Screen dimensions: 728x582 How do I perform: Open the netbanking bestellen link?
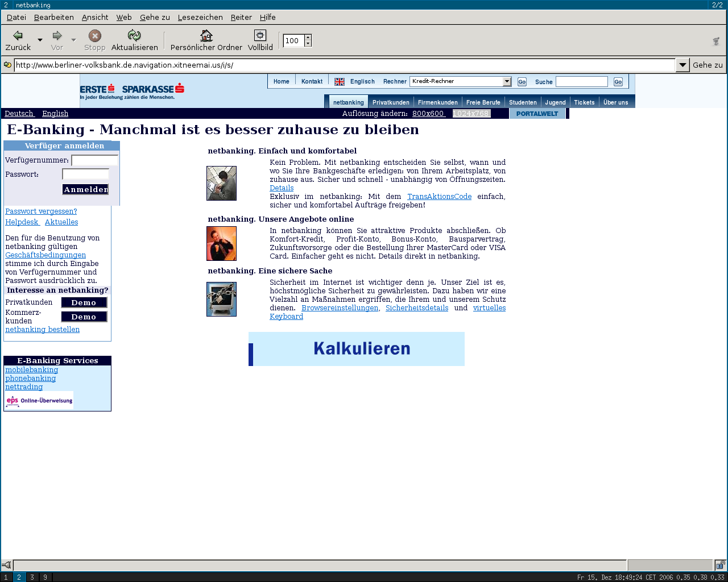(x=43, y=329)
